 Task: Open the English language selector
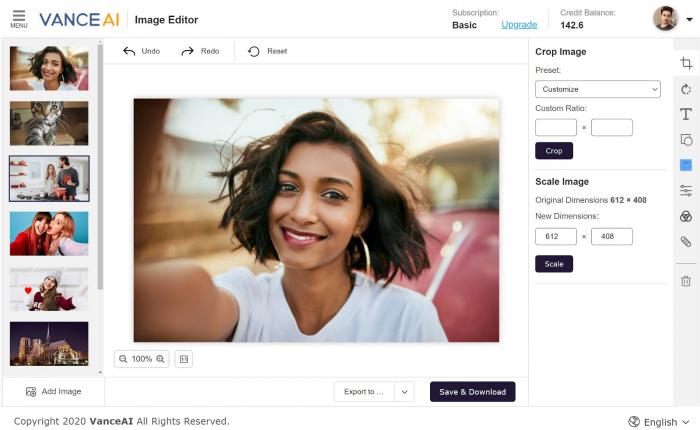pos(660,422)
